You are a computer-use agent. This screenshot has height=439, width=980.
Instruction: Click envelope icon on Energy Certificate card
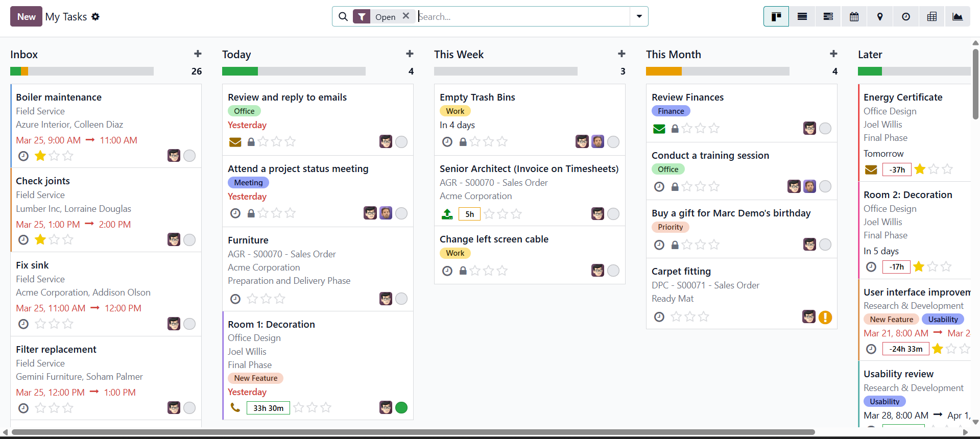click(871, 169)
